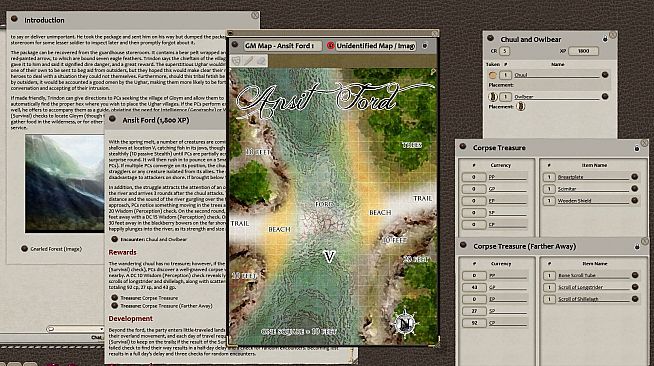Open the Treasure: Corpse Treasure link
654x366 pixels.
coord(114,298)
